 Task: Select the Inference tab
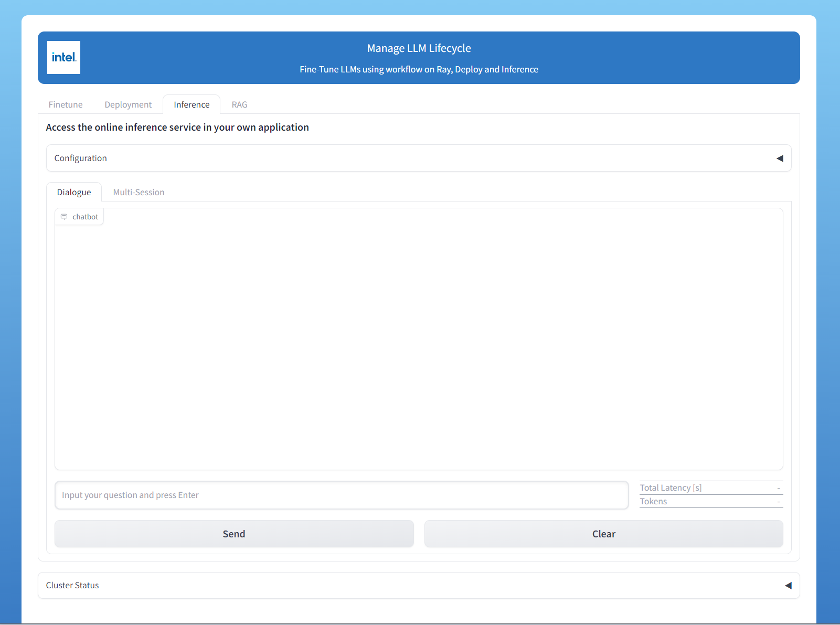tap(192, 104)
